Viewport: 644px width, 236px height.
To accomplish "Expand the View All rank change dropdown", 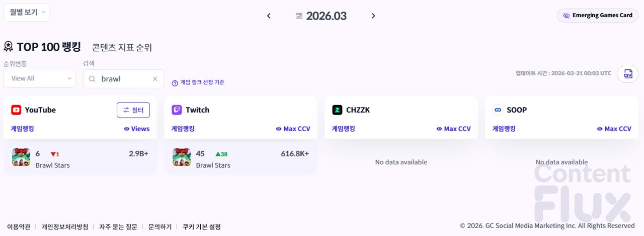I will (39, 79).
